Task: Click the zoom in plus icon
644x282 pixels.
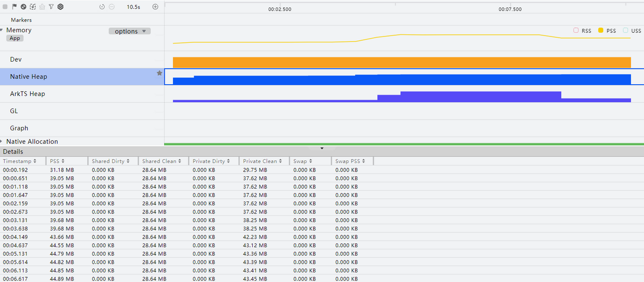Action: (x=155, y=7)
